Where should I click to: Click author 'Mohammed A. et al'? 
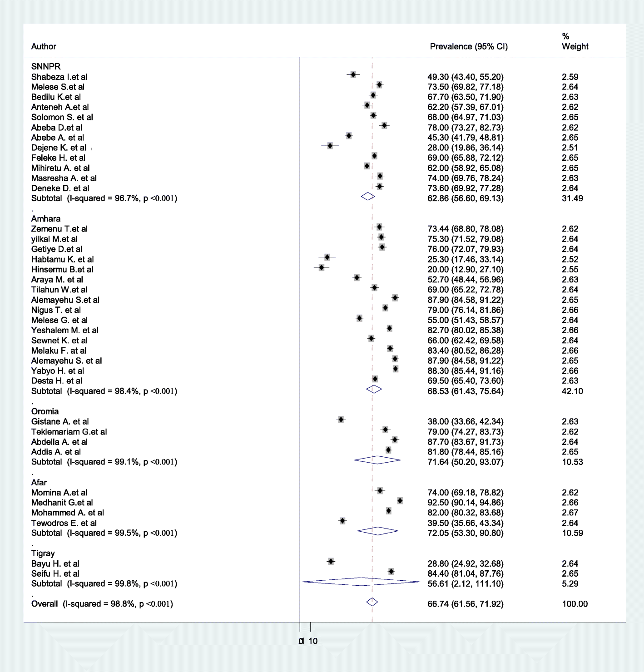point(68,513)
